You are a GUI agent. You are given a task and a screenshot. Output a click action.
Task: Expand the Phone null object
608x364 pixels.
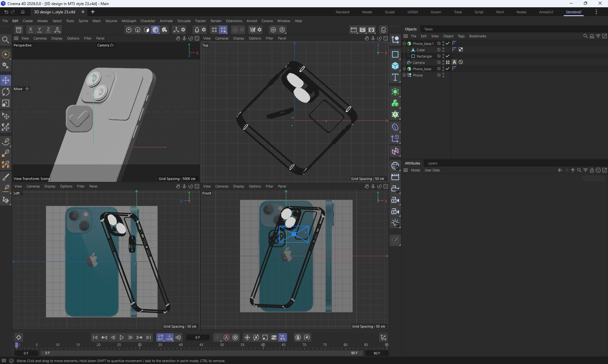click(x=404, y=75)
